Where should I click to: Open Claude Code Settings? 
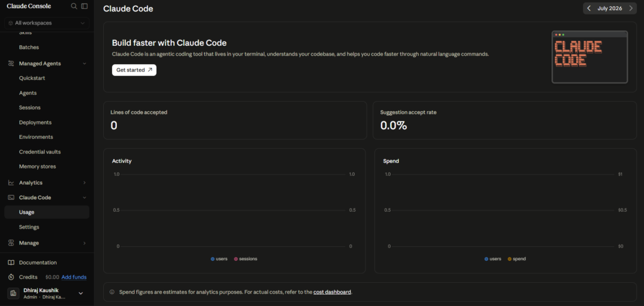point(29,227)
